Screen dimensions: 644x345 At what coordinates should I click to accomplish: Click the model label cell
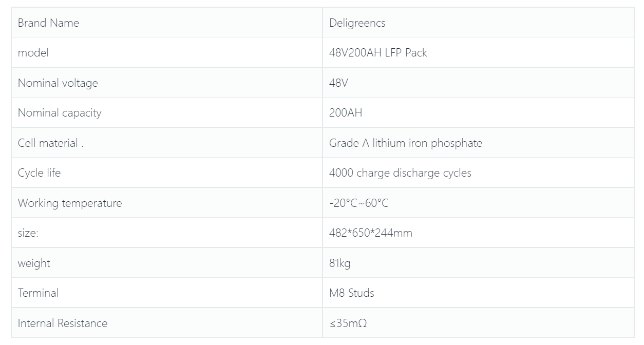(167, 52)
